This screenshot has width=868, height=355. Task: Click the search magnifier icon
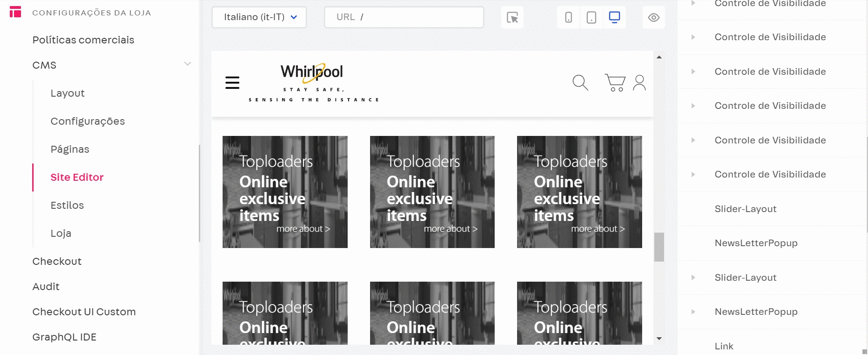pyautogui.click(x=580, y=83)
